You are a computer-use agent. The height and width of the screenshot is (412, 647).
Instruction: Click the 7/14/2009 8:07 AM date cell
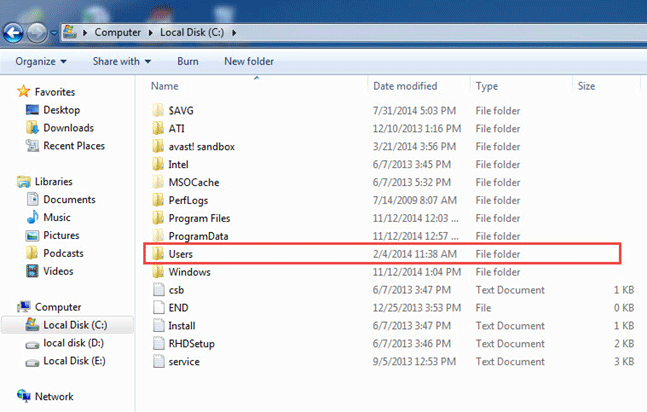415,200
